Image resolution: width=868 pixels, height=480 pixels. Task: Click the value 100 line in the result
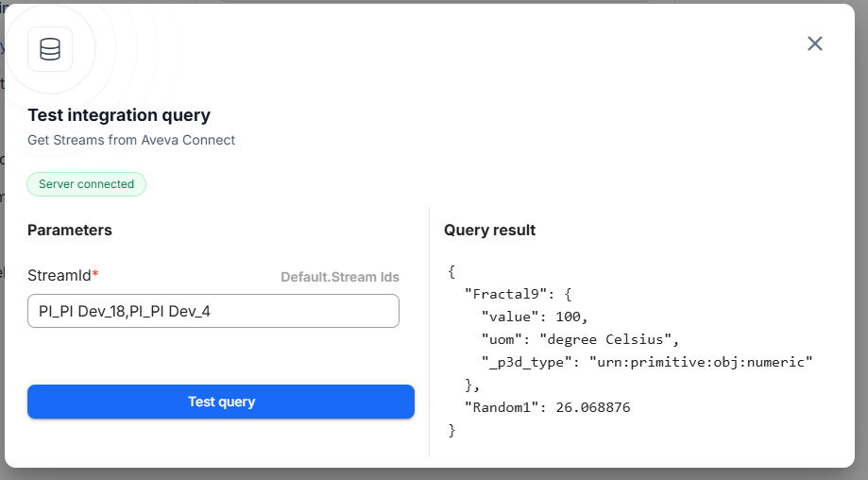pos(535,317)
